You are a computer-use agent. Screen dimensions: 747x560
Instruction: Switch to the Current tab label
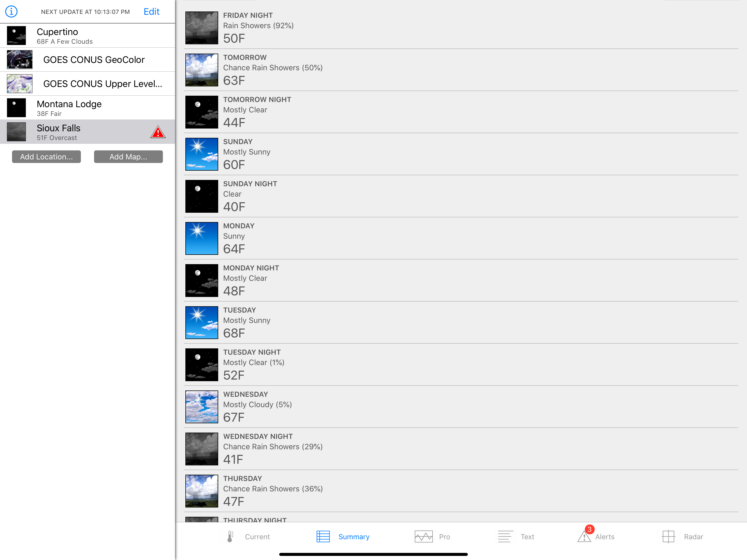257,537
